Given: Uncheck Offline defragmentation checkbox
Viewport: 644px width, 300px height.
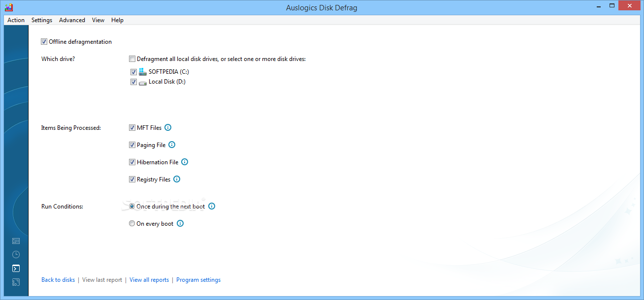Looking at the screenshot, I should point(44,42).
